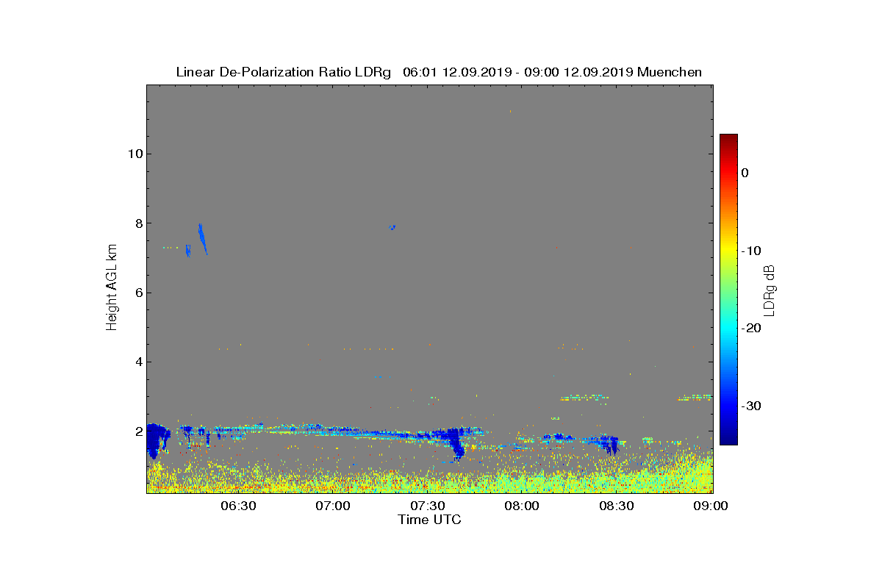Click the colorbar value -10
882x588 pixels.
coord(750,251)
